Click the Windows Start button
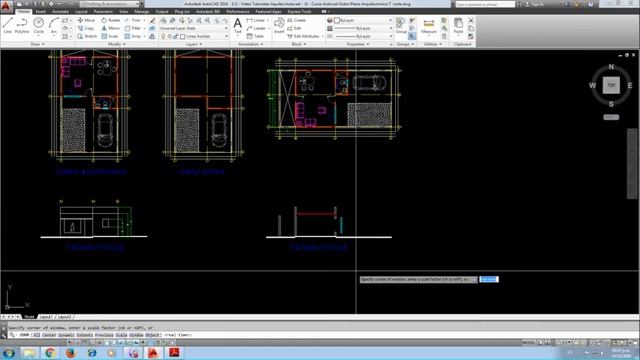Image resolution: width=640 pixels, height=360 pixels. [9, 353]
